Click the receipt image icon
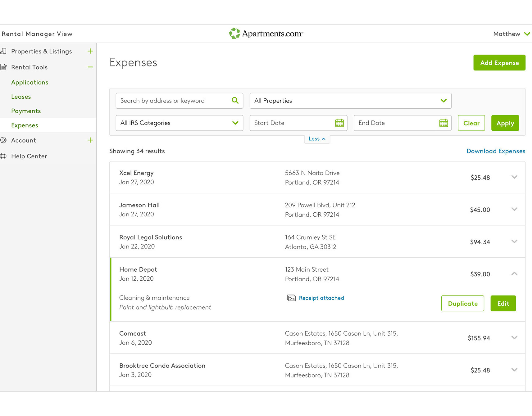The height and width of the screenshot is (416, 532). coord(291,298)
